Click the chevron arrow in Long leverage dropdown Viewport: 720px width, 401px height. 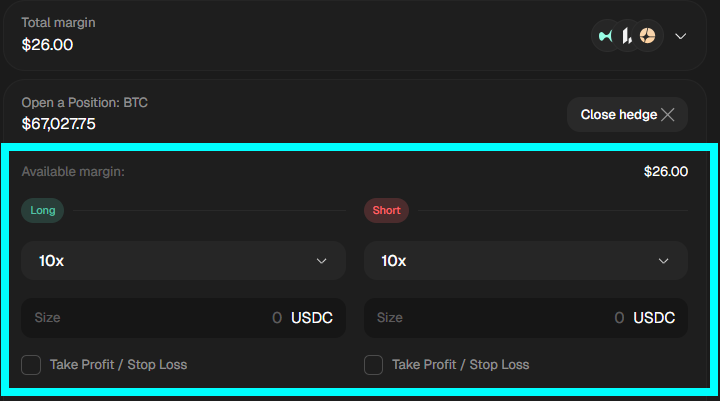[322, 261]
